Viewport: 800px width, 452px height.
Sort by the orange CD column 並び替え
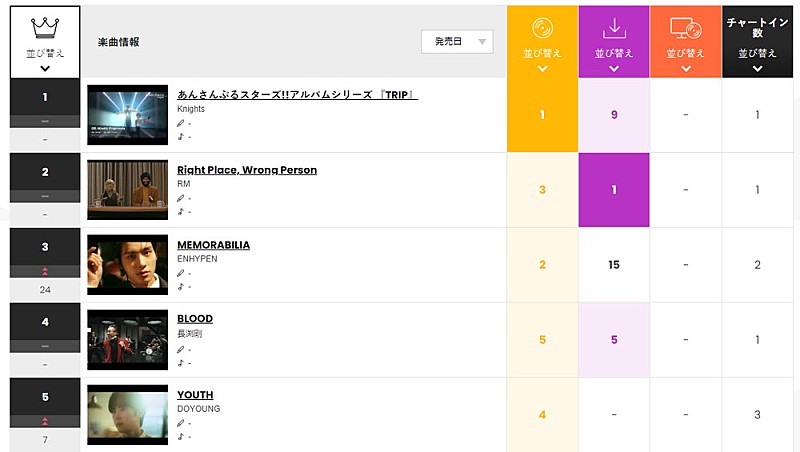(542, 54)
